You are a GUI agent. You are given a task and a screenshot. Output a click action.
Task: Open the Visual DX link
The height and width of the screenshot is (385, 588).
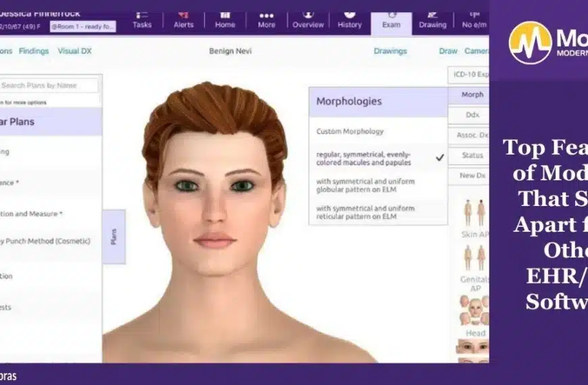74,51
